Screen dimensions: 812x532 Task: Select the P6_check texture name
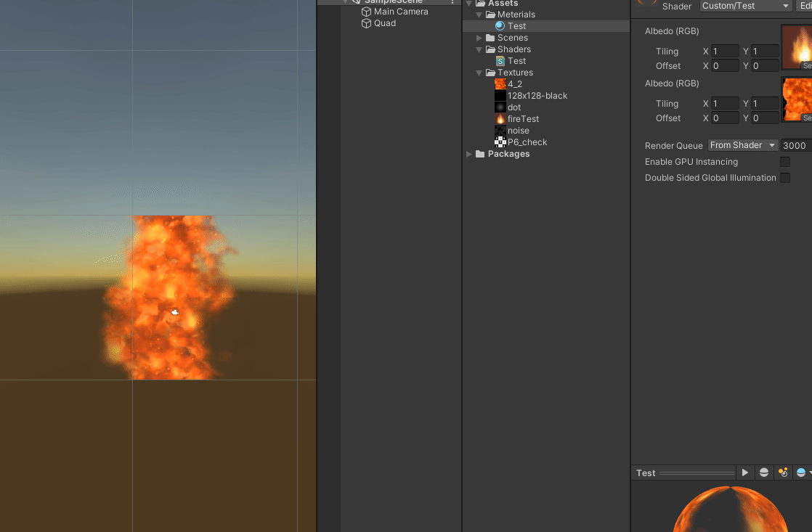pos(527,142)
